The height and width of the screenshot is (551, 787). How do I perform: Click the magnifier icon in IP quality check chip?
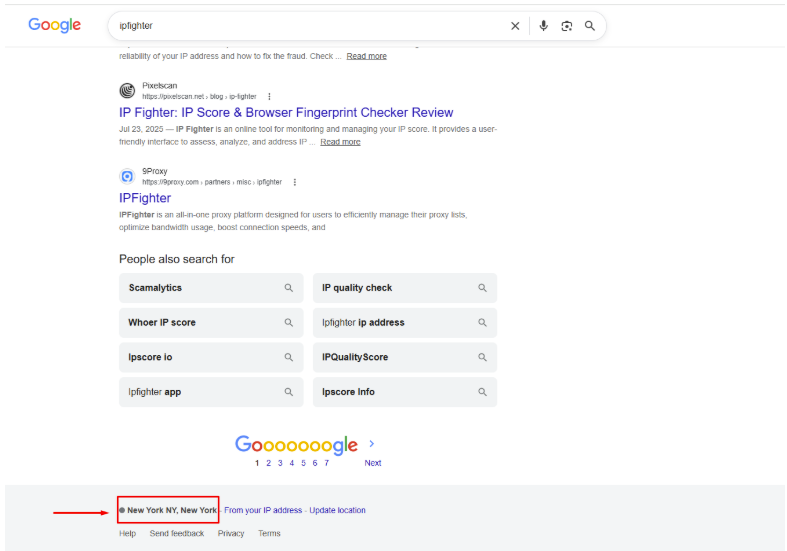pyautogui.click(x=482, y=288)
